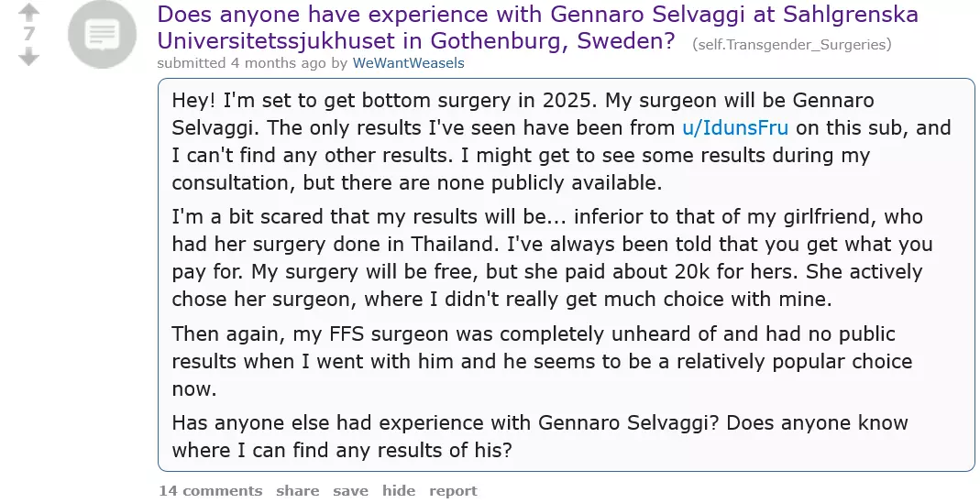Upvote the Gennaro Selvaggi post

tap(29, 13)
